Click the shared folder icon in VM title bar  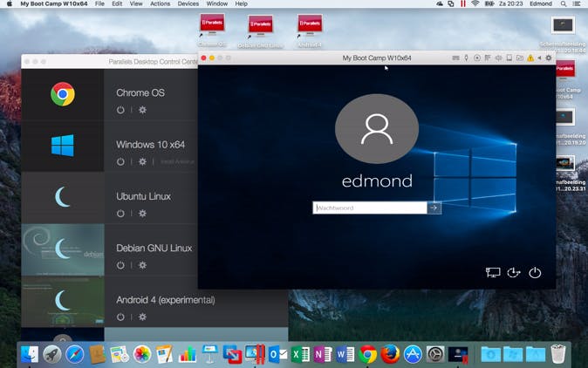click(x=520, y=58)
